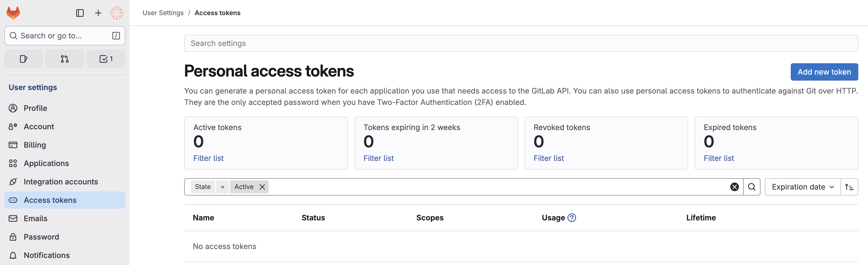
Task: Click Filter list under Revoked tokens
Action: click(x=549, y=158)
